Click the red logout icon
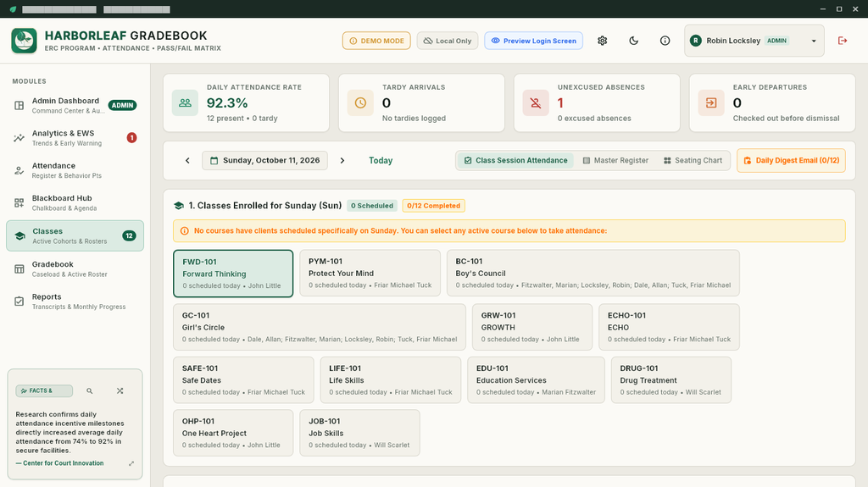The height and width of the screenshot is (487, 868). tap(843, 41)
